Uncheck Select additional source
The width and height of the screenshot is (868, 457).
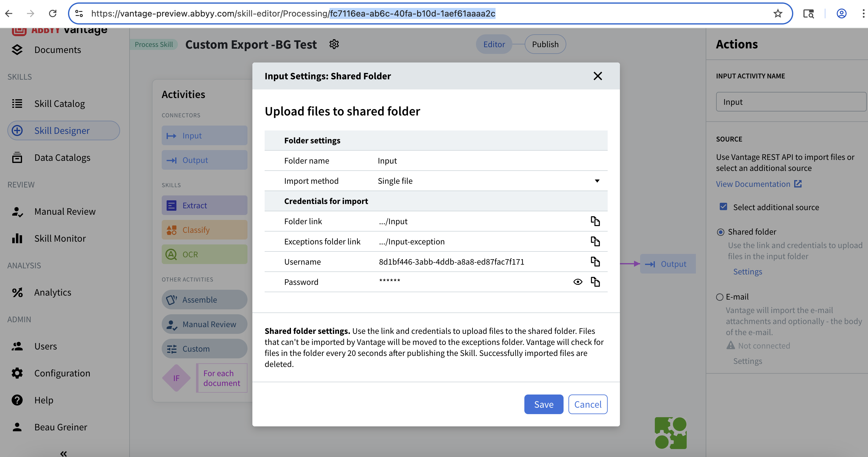[x=723, y=206]
